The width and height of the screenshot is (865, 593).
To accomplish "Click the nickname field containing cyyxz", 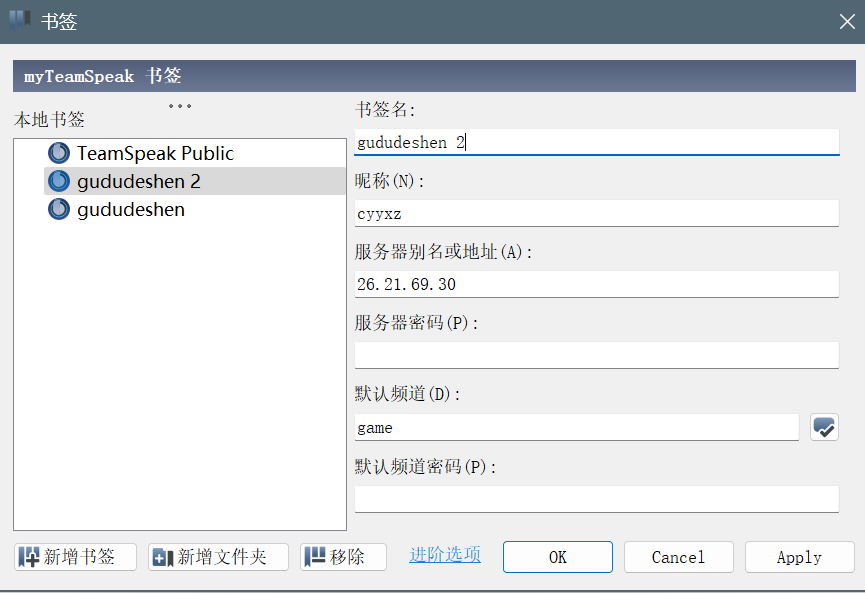I will pos(597,213).
